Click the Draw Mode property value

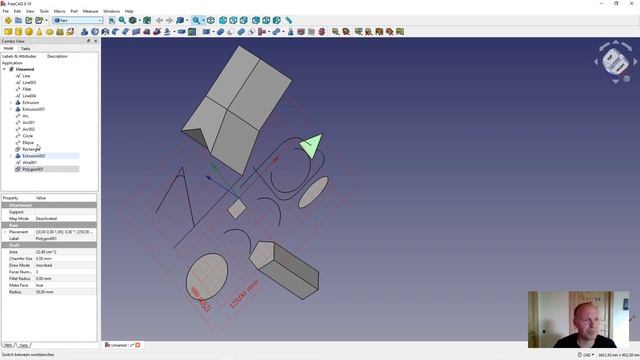(65, 265)
